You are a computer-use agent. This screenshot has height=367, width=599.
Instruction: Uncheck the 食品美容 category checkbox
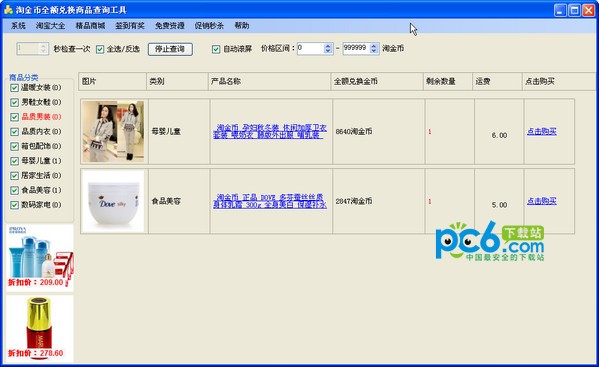[15, 190]
